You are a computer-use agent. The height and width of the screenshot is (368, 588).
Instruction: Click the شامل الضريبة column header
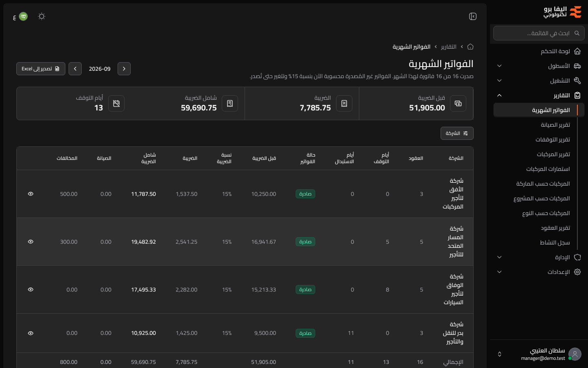pyautogui.click(x=149, y=158)
